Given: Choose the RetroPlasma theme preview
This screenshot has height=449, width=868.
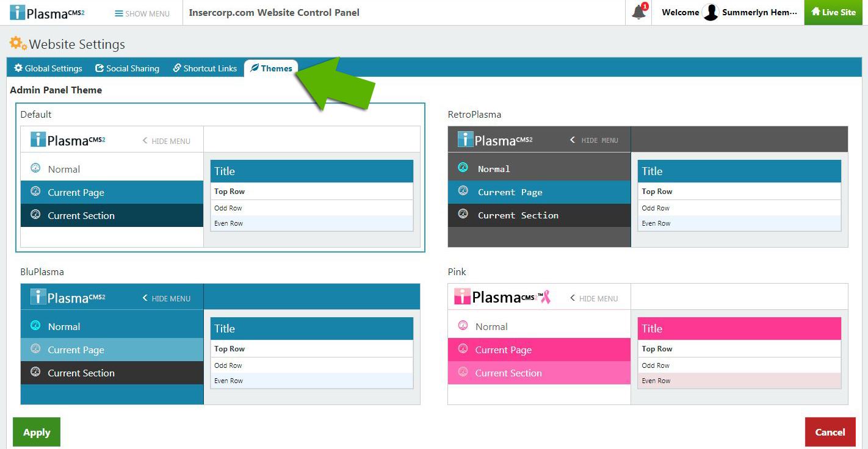Looking at the screenshot, I should [648, 186].
